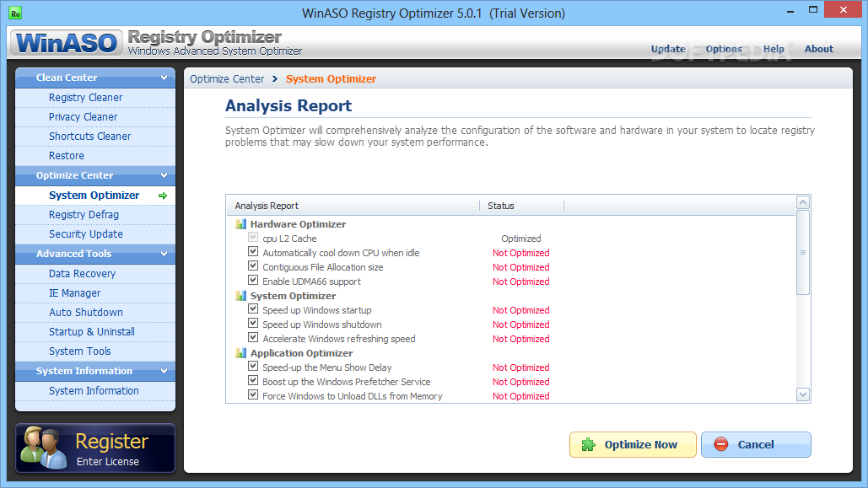Click the System Optimizer breadcrumb
This screenshot has width=868, height=488.
[331, 78]
